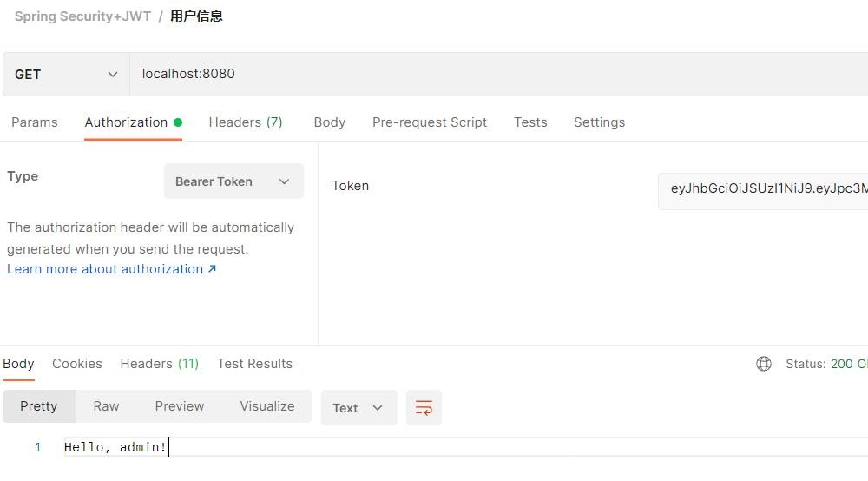Open the GET HTTP method dropdown
Screen dimensions: 868x481
[66, 75]
